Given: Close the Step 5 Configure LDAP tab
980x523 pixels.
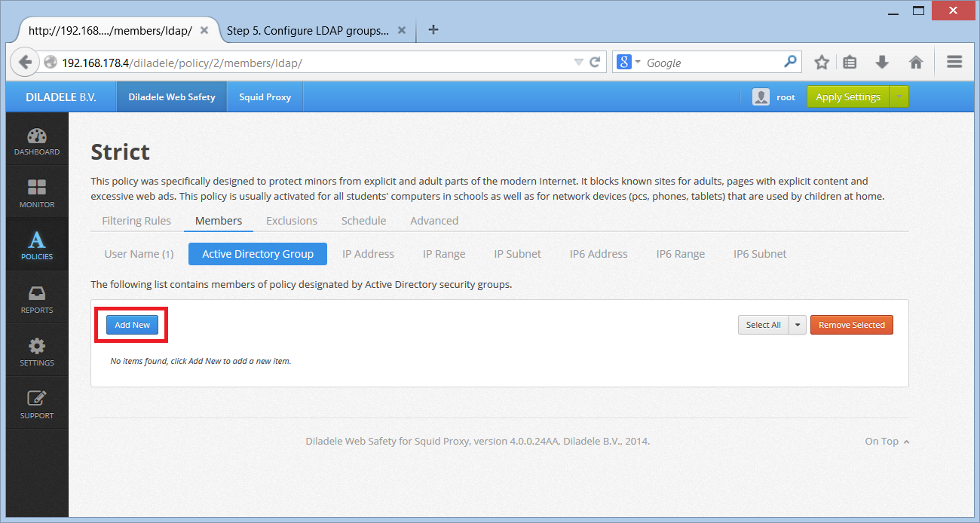Looking at the screenshot, I should point(402,31).
